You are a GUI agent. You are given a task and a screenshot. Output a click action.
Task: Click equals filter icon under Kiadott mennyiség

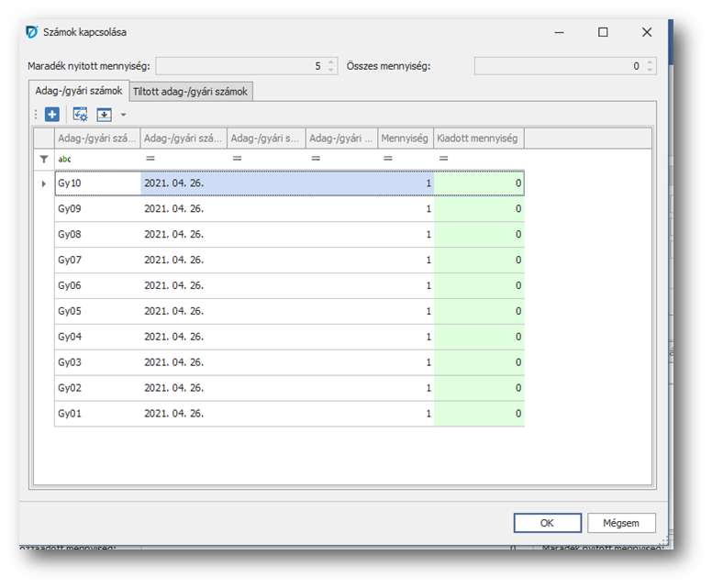[444, 159]
